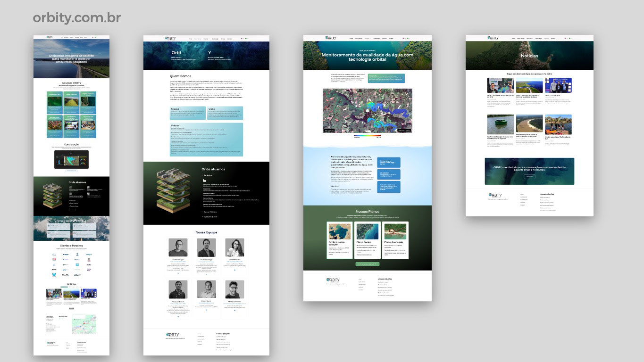Select Notícias in the Notícias page navigation
The image size is (644, 362).
tap(546, 38)
